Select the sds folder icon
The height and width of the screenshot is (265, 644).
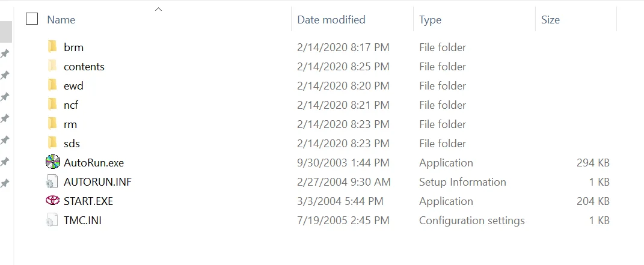52,143
